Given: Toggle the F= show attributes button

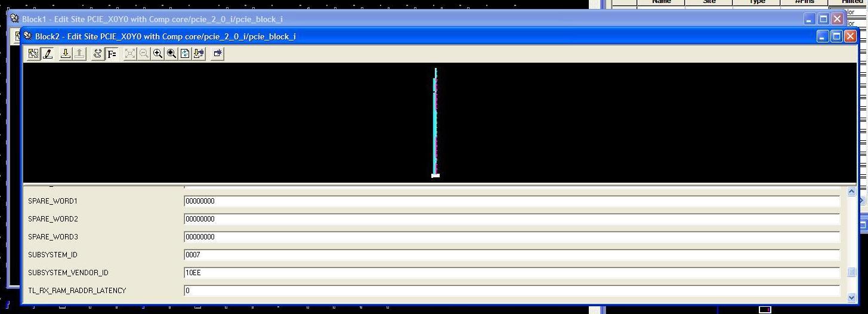Looking at the screenshot, I should tap(112, 54).
